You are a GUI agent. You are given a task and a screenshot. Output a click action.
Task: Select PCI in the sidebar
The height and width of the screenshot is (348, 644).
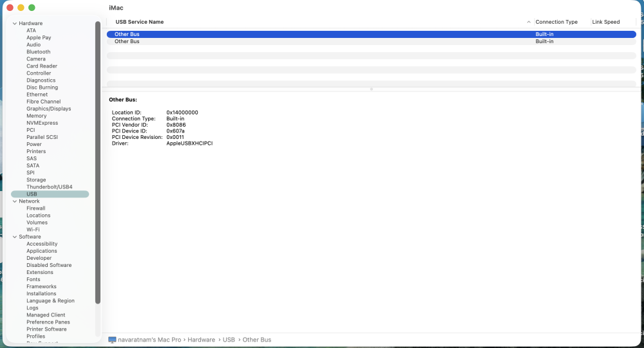point(31,130)
